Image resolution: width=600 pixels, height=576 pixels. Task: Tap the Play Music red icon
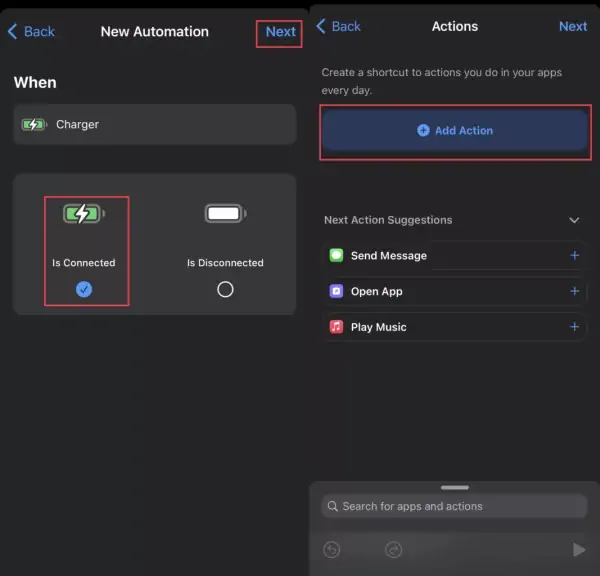[336, 327]
